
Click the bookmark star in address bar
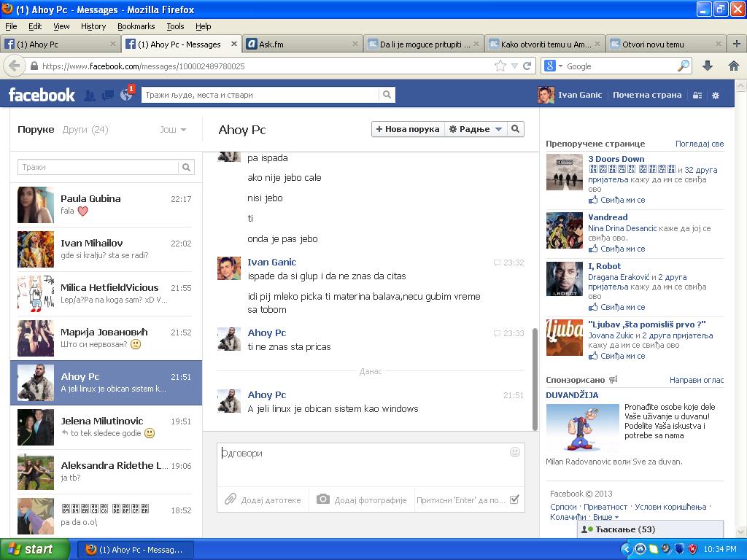pyautogui.click(x=500, y=66)
